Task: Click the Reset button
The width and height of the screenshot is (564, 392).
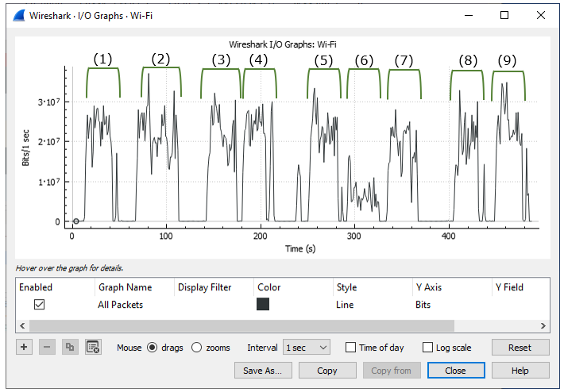Action: point(520,348)
